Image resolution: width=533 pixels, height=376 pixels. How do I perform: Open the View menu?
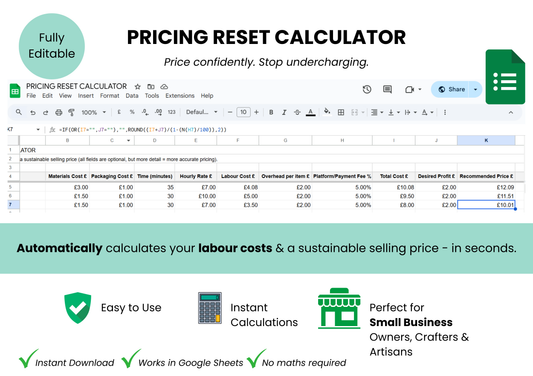[x=65, y=96]
